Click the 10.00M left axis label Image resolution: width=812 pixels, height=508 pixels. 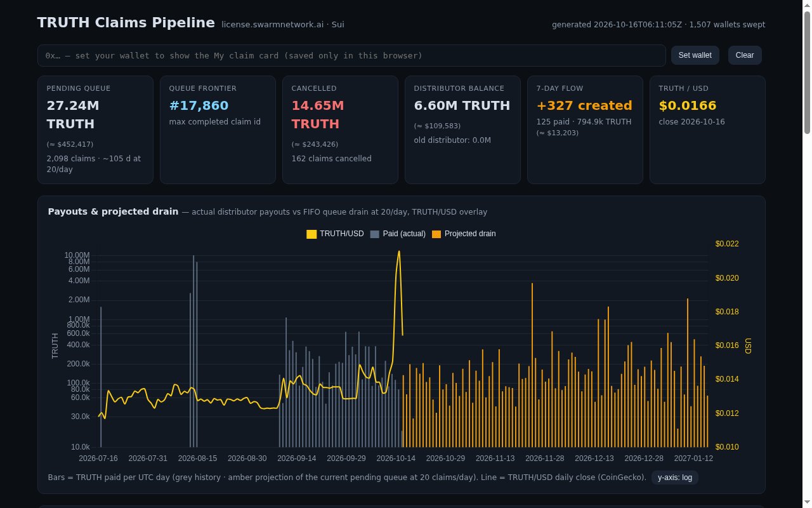(77, 255)
